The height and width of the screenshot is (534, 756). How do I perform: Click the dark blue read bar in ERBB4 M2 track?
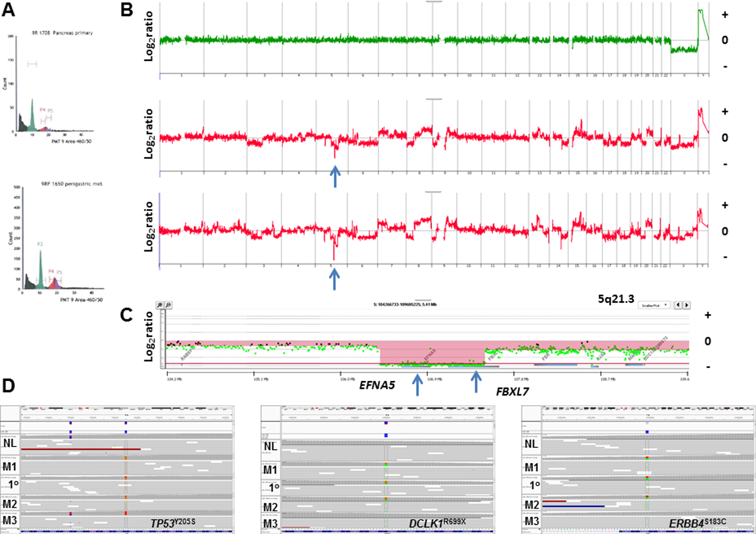pyautogui.click(x=573, y=506)
